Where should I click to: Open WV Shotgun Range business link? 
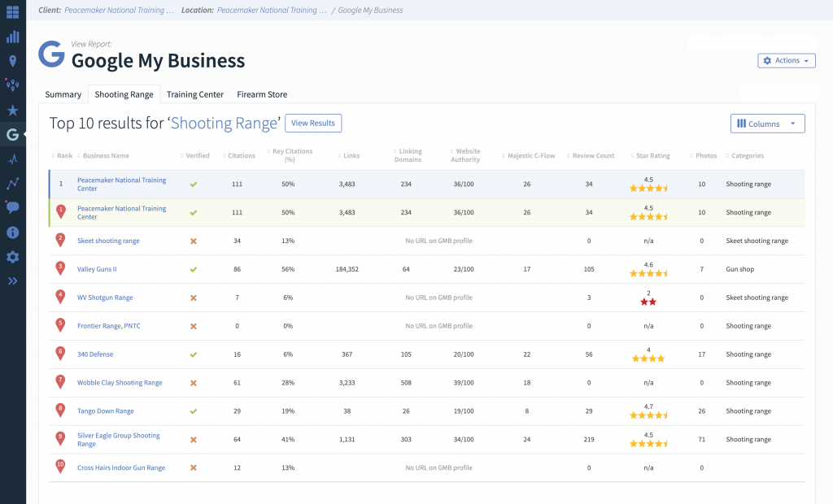tap(105, 298)
